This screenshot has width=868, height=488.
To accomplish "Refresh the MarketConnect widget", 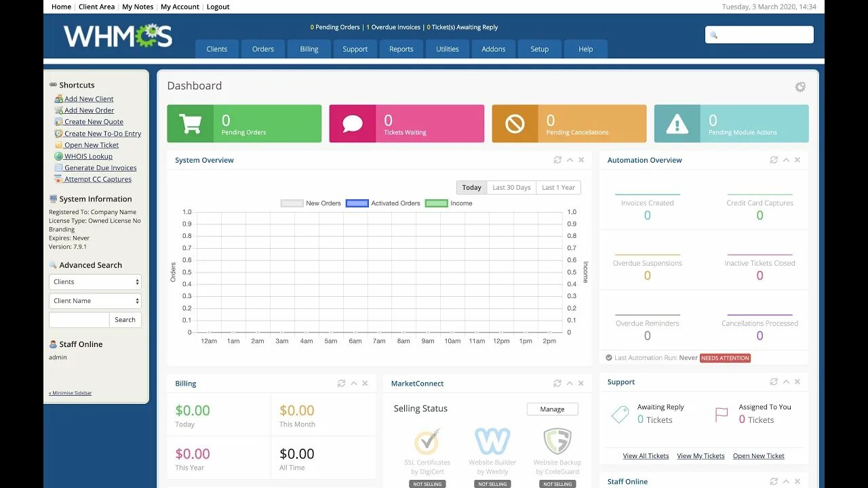I will pos(557,383).
